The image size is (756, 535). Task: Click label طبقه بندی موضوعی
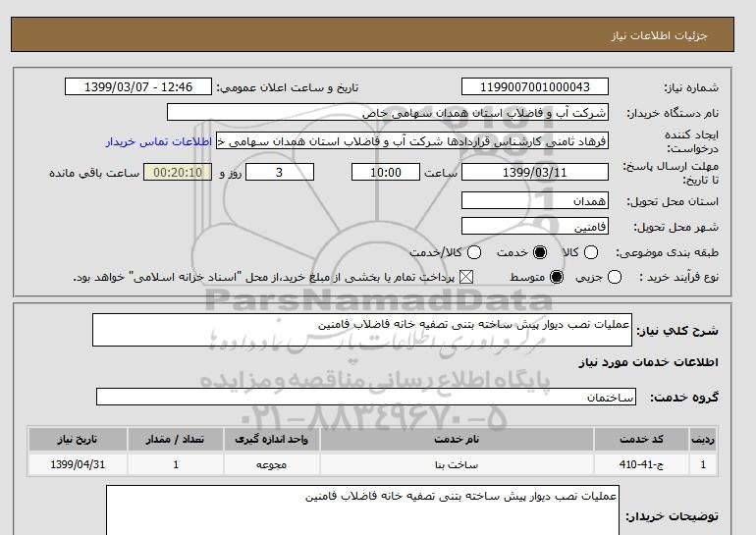pos(668,252)
